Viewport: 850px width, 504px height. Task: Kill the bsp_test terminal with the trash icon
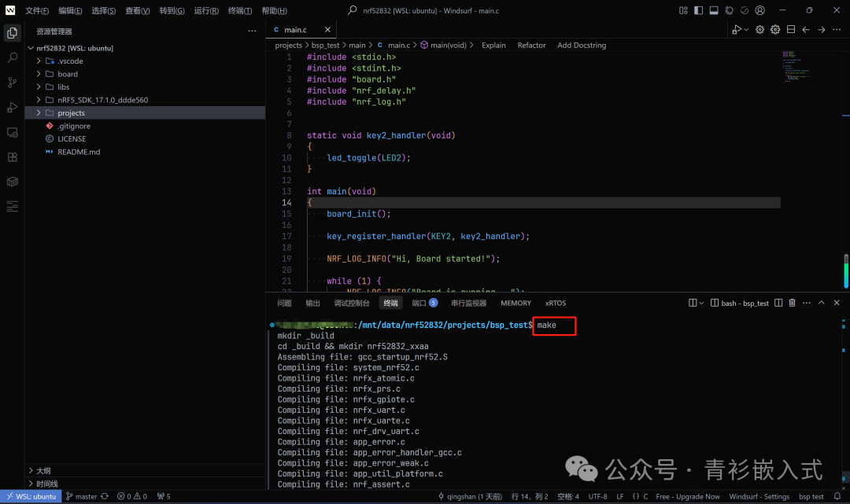[792, 303]
